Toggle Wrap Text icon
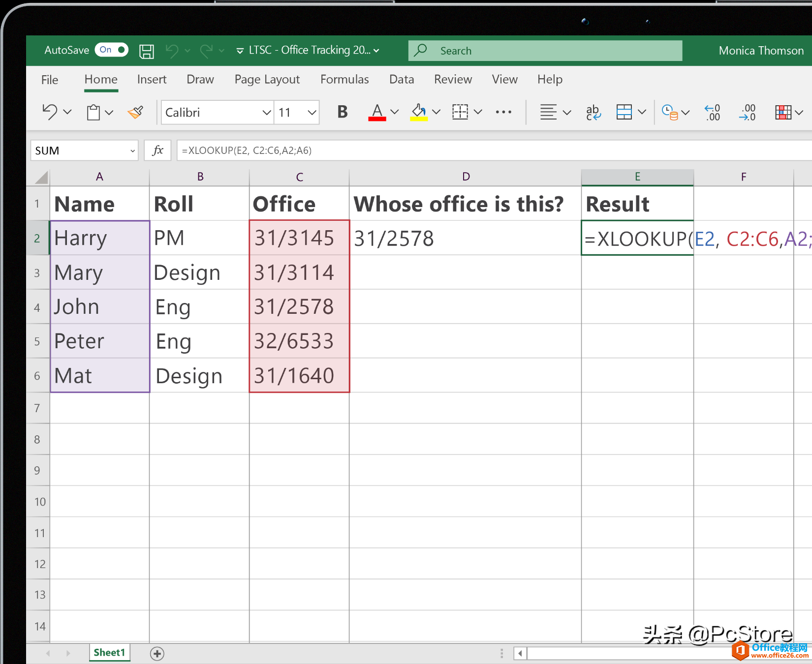Viewport: 812px width, 664px height. (x=593, y=112)
